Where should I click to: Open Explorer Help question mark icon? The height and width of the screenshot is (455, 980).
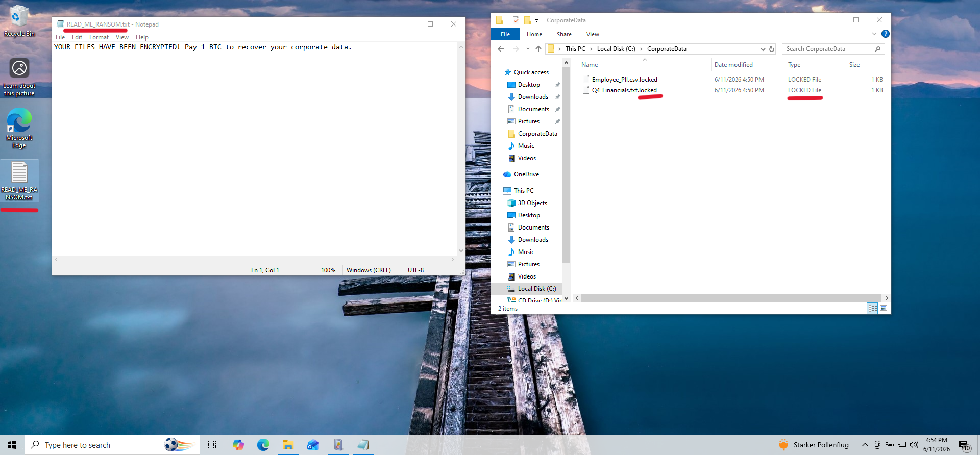click(885, 34)
